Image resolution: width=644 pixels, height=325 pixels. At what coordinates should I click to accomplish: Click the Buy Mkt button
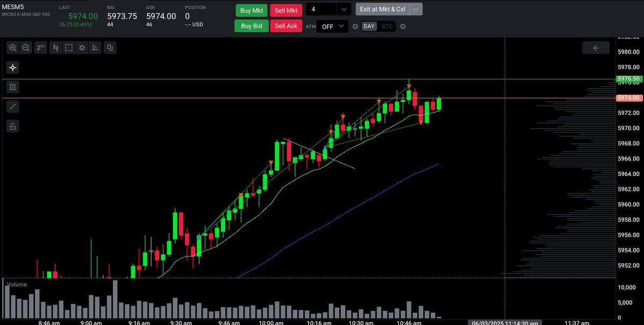coord(251,10)
